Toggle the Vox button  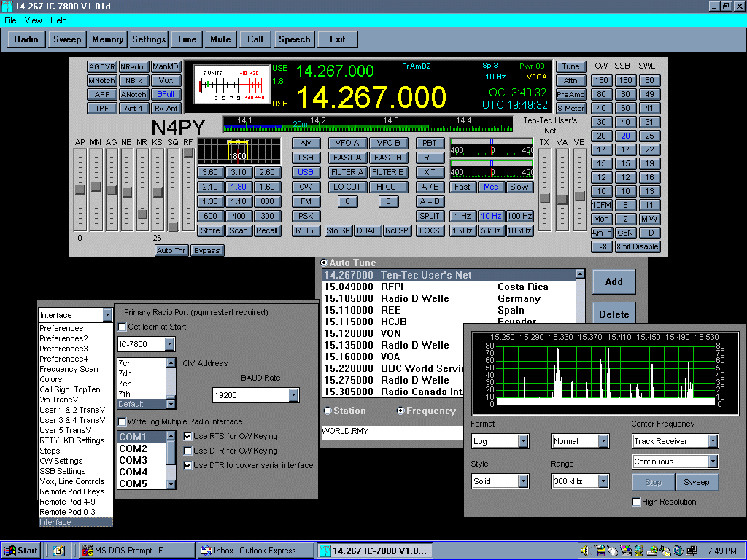point(166,80)
